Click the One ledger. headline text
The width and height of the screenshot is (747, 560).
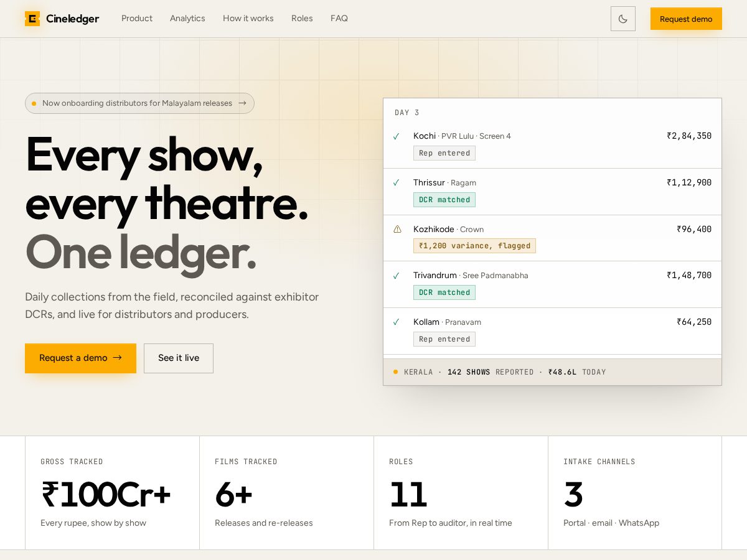[x=141, y=253]
